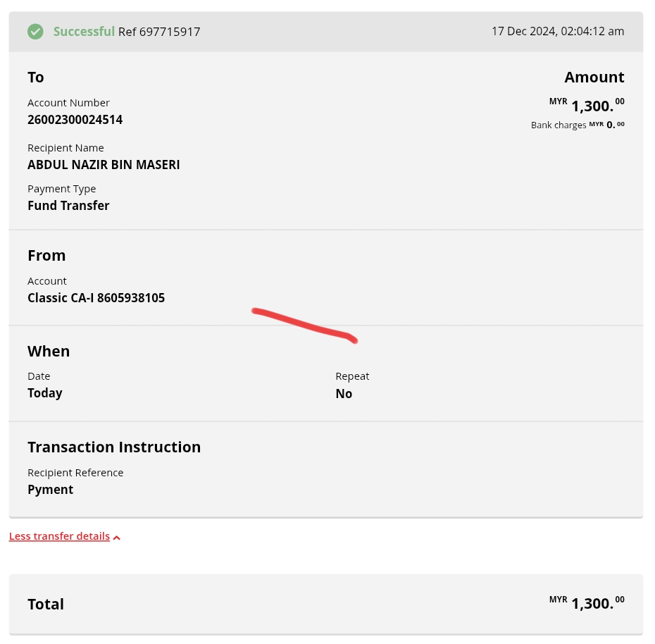Screen dimensions: 655x644
Task: Click the transaction timestamp 17 Dec 2024
Action: pos(557,32)
